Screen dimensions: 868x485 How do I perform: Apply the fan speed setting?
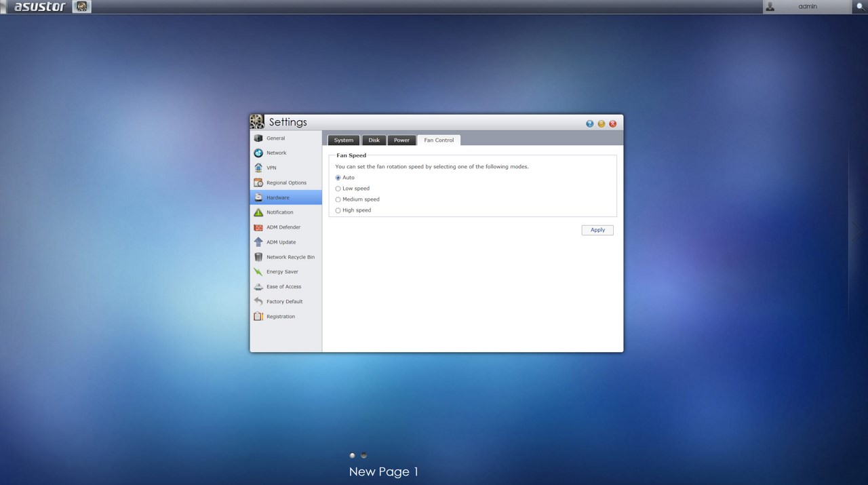pos(597,230)
